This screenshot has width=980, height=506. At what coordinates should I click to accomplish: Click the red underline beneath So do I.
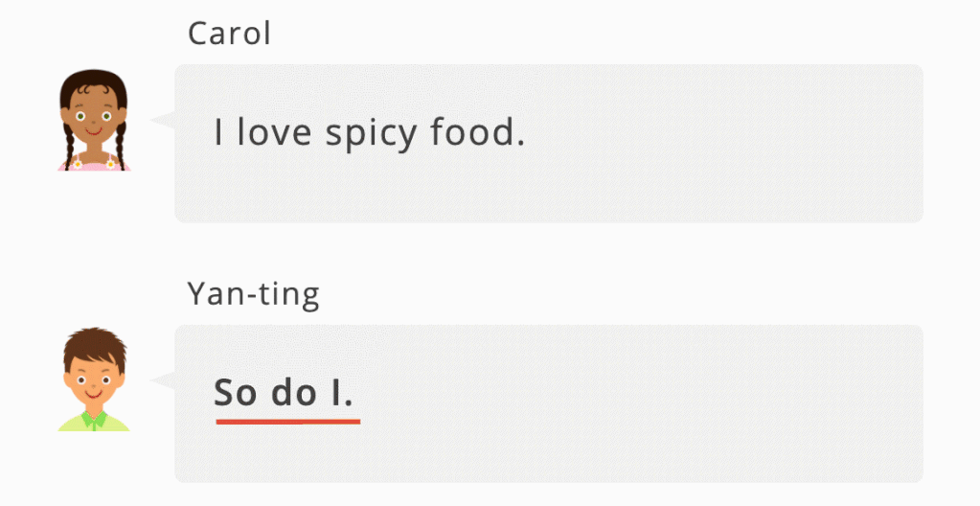pyautogui.click(x=288, y=423)
